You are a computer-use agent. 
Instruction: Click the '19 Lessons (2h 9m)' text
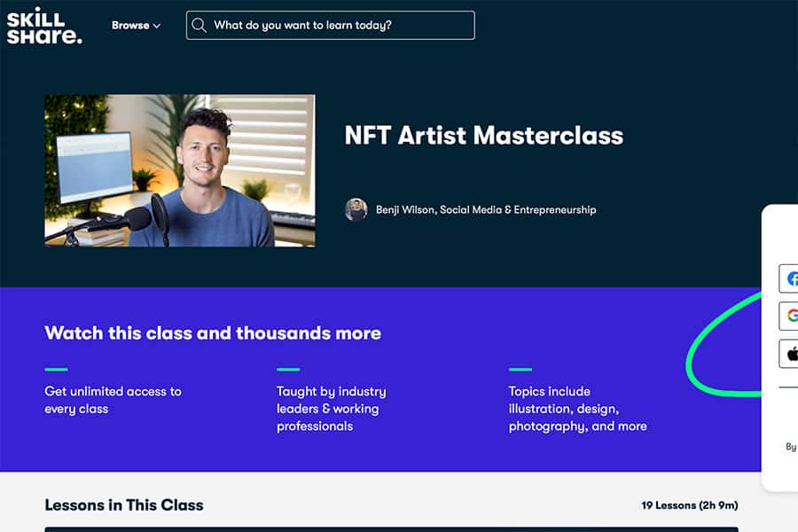coord(690,505)
